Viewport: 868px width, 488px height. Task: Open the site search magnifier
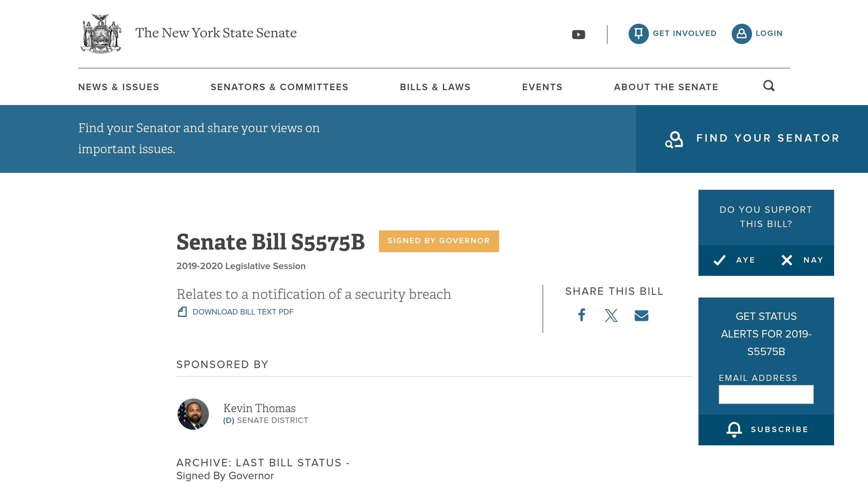[x=768, y=86]
